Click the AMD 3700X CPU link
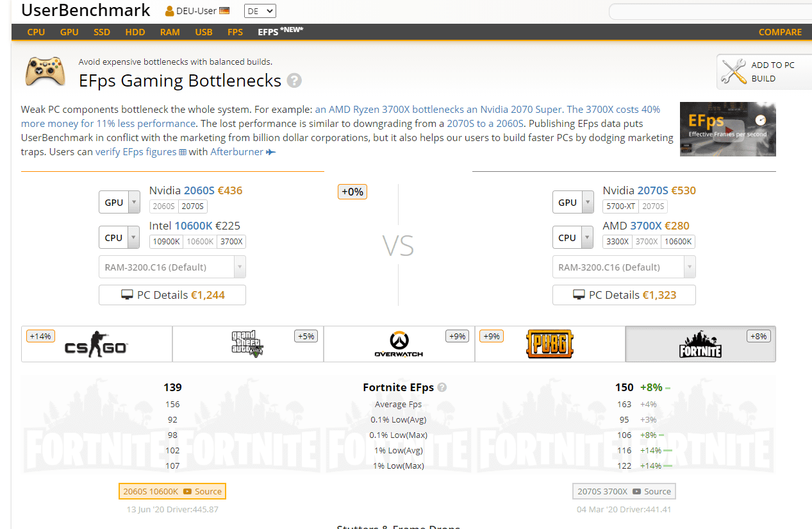Viewport: 812px width, 529px height. [646, 226]
